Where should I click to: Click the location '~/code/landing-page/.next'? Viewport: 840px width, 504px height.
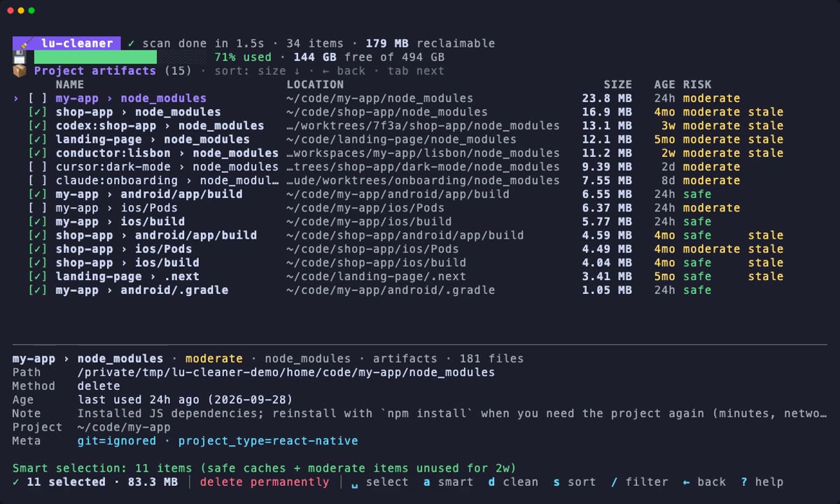click(x=376, y=276)
